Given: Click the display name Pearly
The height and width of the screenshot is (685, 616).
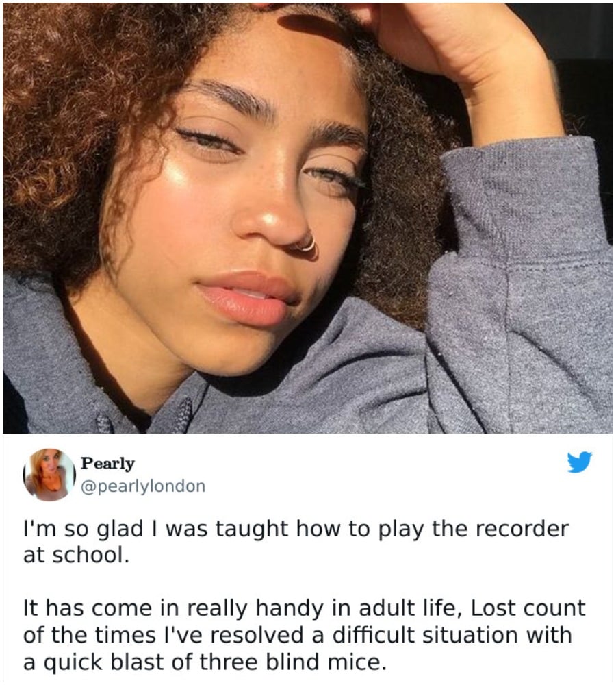Looking at the screenshot, I should pyautogui.click(x=107, y=463).
